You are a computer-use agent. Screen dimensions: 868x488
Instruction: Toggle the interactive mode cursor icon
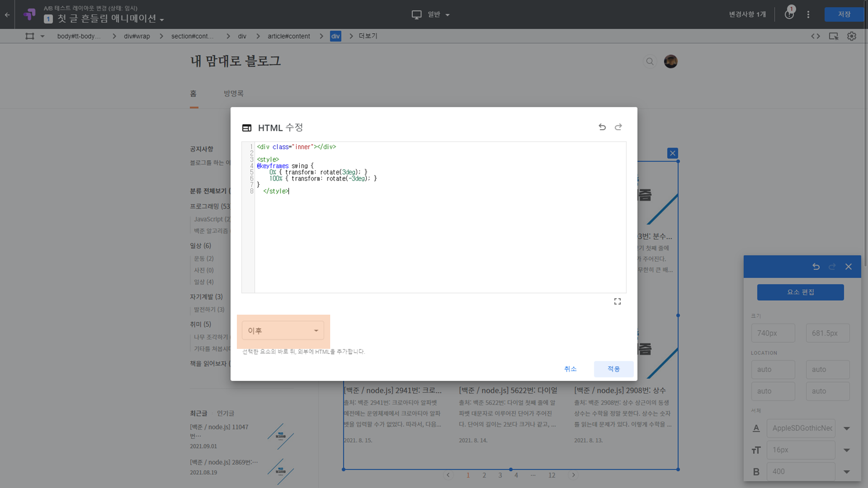click(834, 36)
